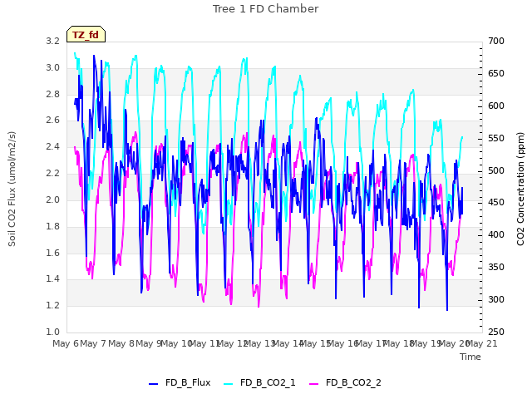Click the 650 right axis tick label
Viewport: 532px width, 399px height.
[496, 73]
